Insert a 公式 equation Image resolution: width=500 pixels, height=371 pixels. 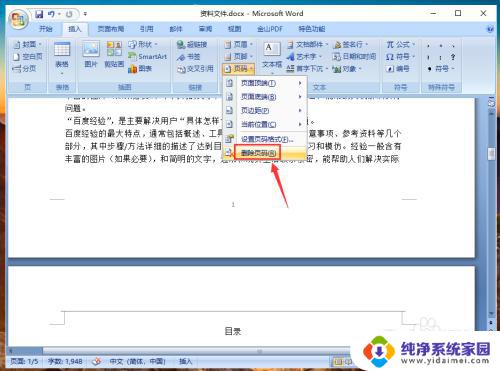[401, 44]
